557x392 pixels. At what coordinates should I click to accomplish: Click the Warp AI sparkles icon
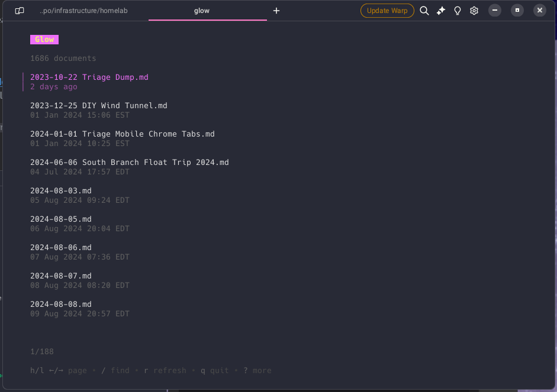(x=441, y=11)
